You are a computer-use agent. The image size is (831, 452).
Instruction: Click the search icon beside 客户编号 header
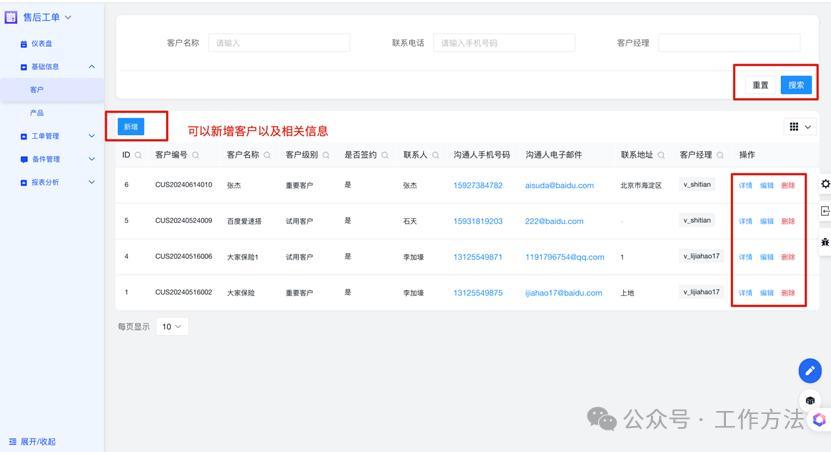(196, 156)
